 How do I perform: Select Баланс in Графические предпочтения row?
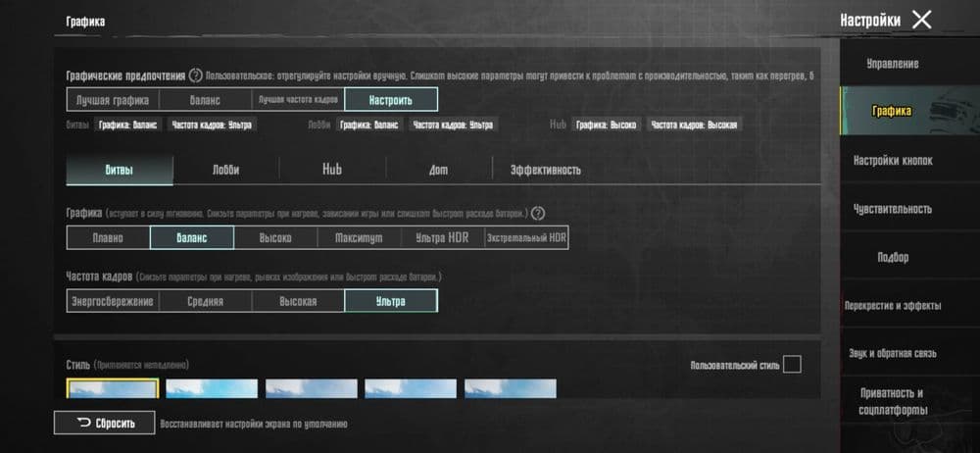(x=205, y=100)
